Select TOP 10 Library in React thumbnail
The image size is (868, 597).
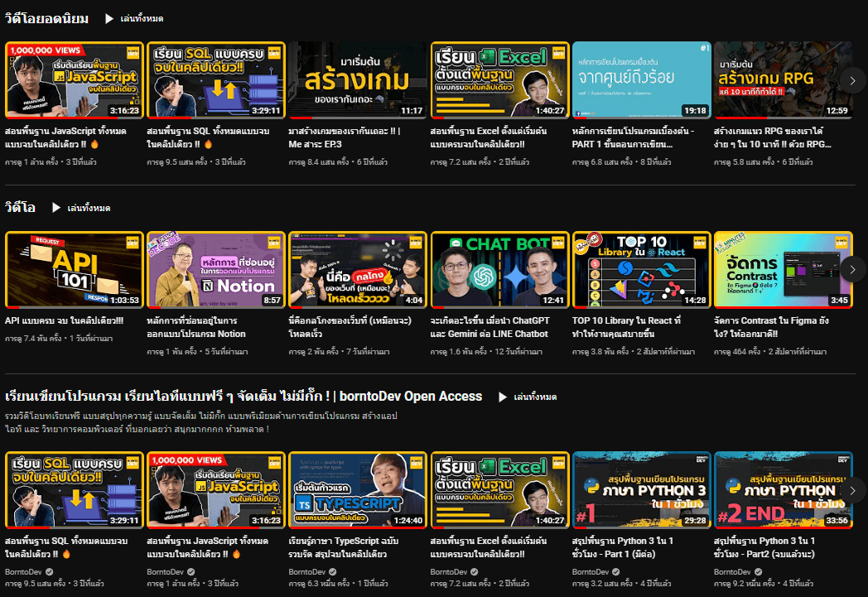[642, 270]
